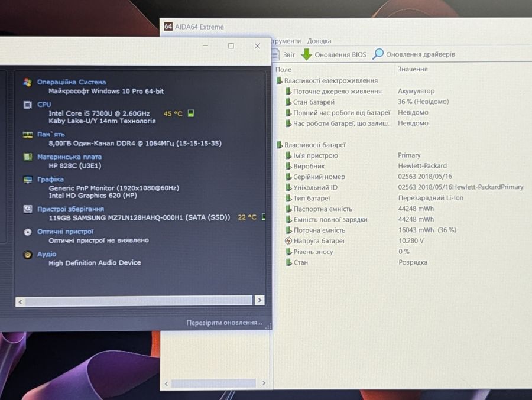Click the Пам`ять section link
This screenshot has height=400, width=532.
click(51, 134)
